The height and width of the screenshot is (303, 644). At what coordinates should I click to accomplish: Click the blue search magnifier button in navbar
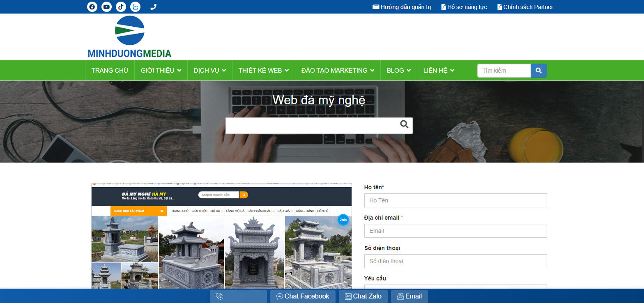[539, 71]
